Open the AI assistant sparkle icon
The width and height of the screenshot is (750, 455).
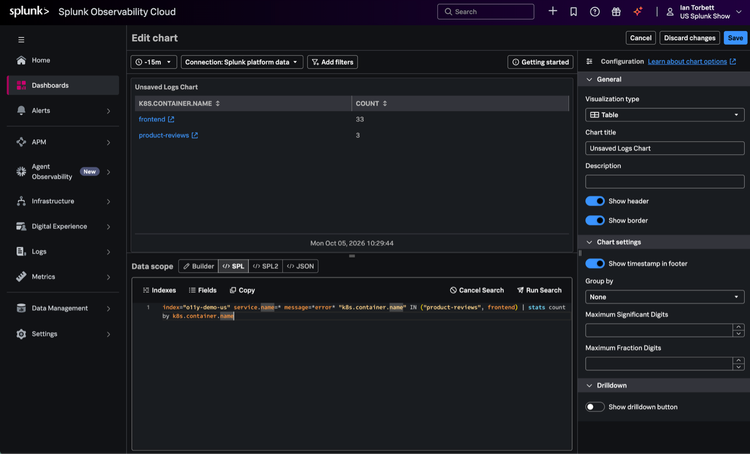[x=638, y=11]
